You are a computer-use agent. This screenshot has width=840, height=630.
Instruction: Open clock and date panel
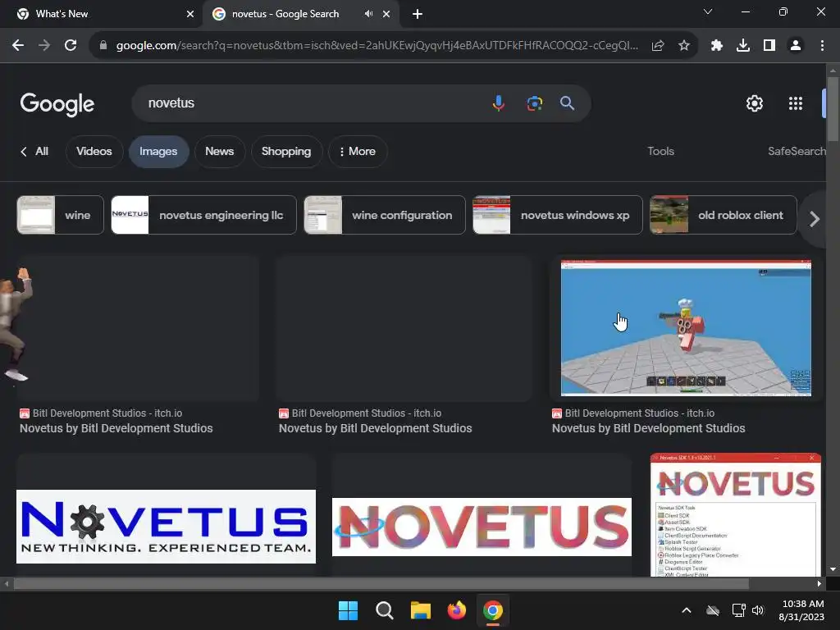802,610
